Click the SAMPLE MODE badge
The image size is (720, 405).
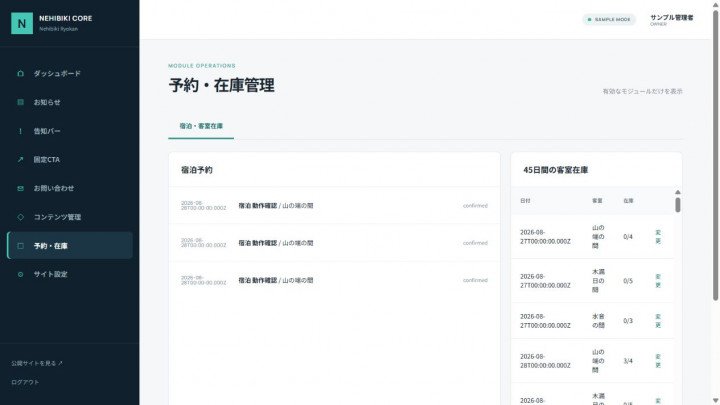pos(609,20)
